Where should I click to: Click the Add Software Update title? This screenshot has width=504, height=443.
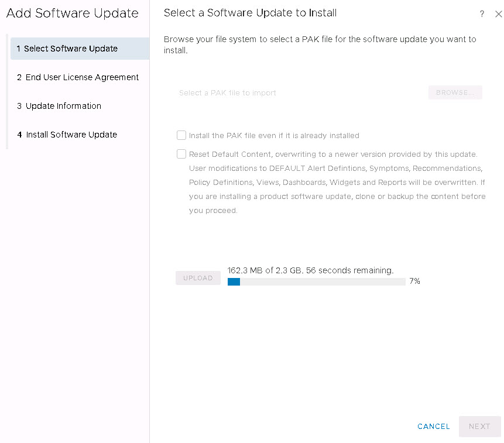[72, 13]
